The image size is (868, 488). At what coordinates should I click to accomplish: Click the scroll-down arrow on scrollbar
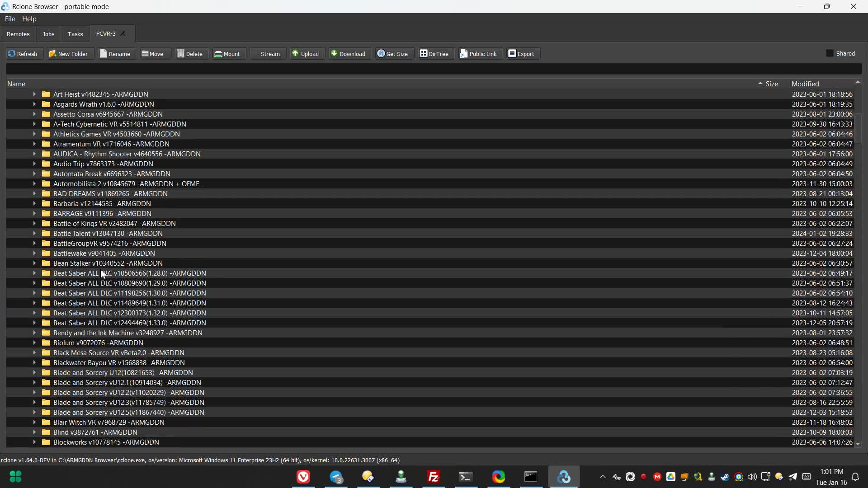pyautogui.click(x=858, y=444)
